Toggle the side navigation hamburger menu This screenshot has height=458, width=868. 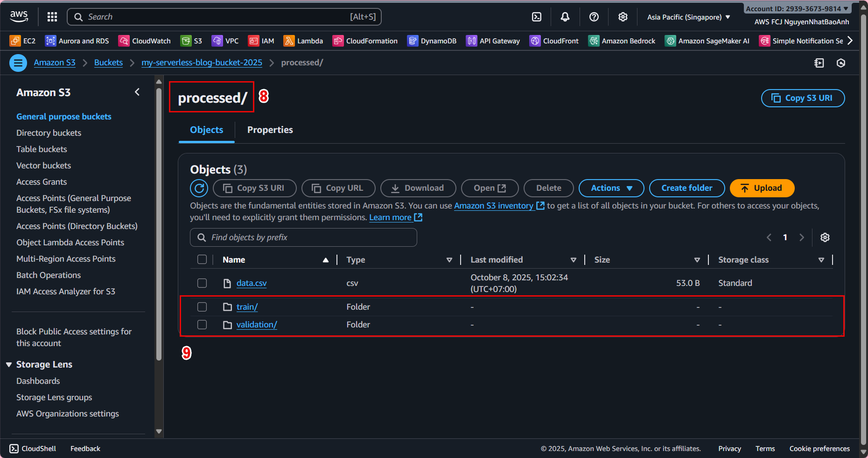pos(18,62)
